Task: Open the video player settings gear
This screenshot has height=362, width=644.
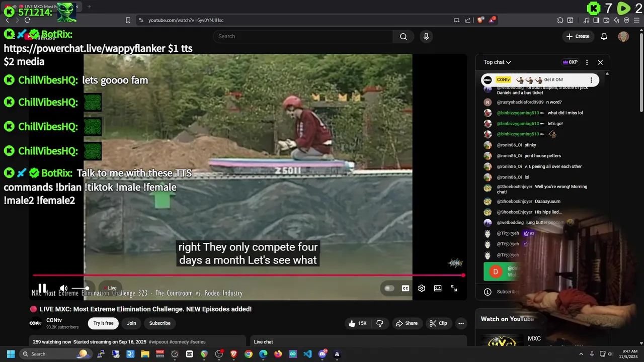Action: [x=422, y=288]
